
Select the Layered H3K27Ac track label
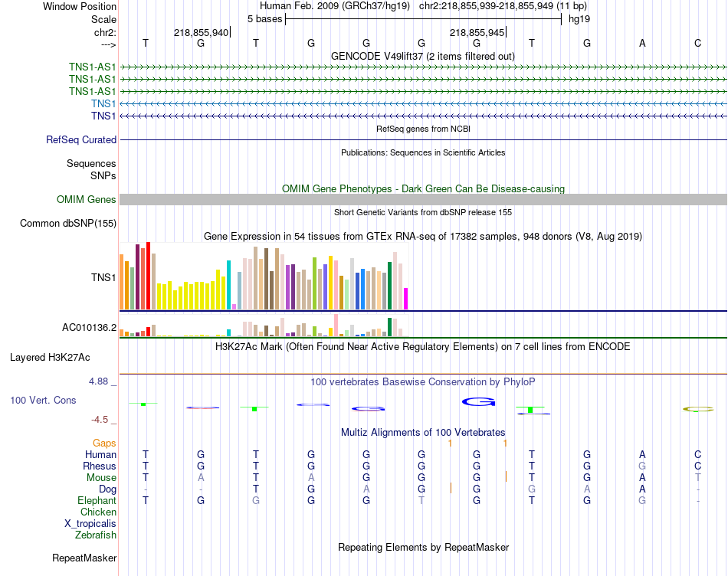click(x=50, y=358)
